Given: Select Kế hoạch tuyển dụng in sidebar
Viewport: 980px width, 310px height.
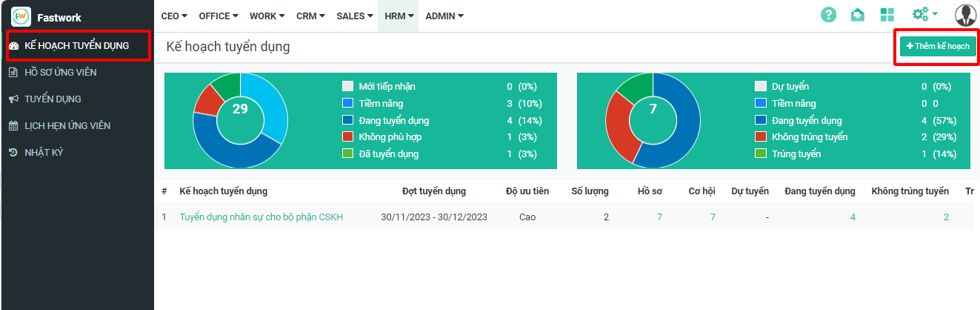Looking at the screenshot, I should click(76, 46).
